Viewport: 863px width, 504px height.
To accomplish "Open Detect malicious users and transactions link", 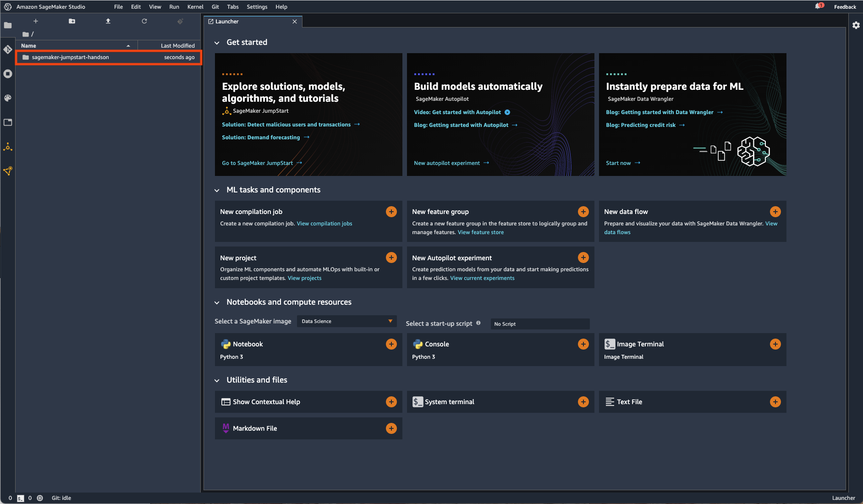I will click(291, 125).
